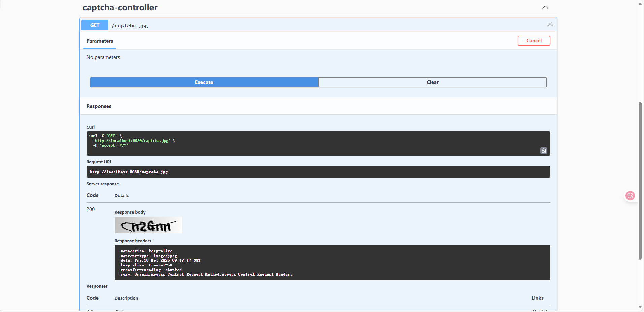Click the blue GET method badge
This screenshot has height=312, width=644.
pyautogui.click(x=95, y=25)
